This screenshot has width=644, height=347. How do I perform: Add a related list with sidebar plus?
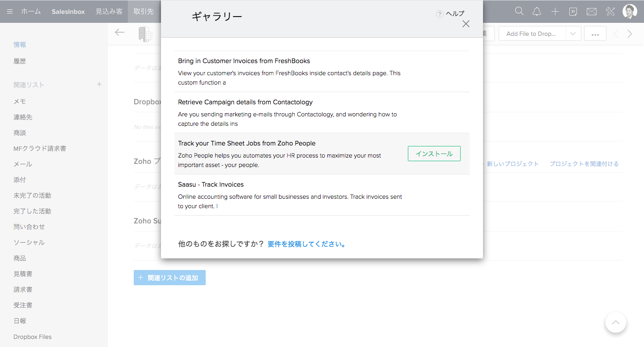(x=99, y=84)
